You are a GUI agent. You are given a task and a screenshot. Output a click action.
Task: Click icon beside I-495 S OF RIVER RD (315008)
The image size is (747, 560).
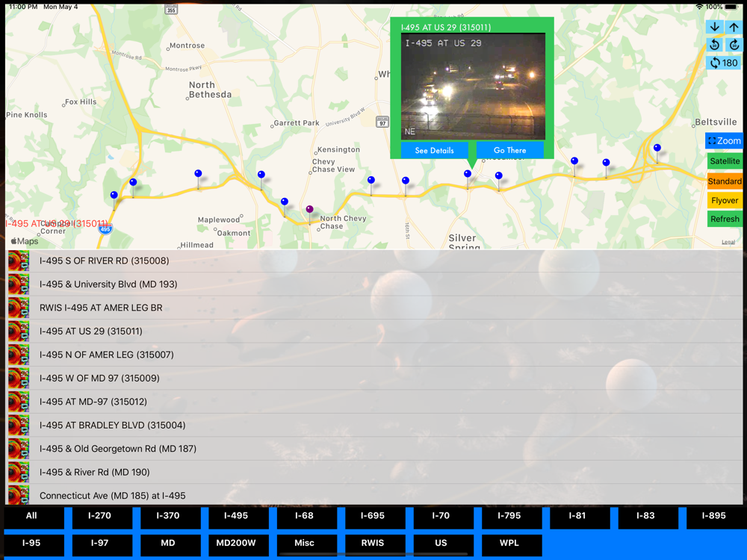click(x=19, y=261)
